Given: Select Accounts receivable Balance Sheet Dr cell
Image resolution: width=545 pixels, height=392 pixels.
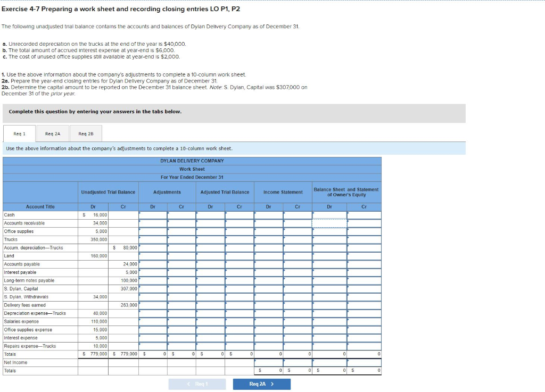Looking at the screenshot, I should pyautogui.click(x=329, y=223).
